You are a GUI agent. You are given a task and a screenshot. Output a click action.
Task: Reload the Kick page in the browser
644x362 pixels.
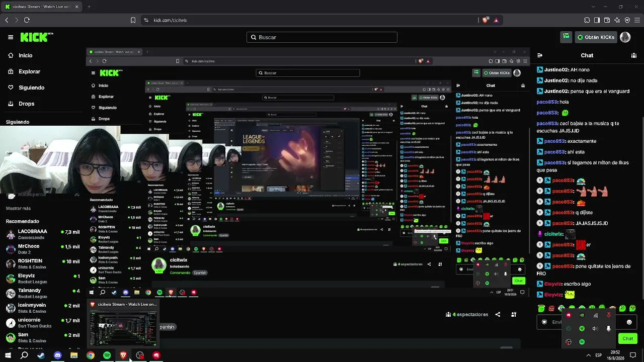pyautogui.click(x=27, y=20)
